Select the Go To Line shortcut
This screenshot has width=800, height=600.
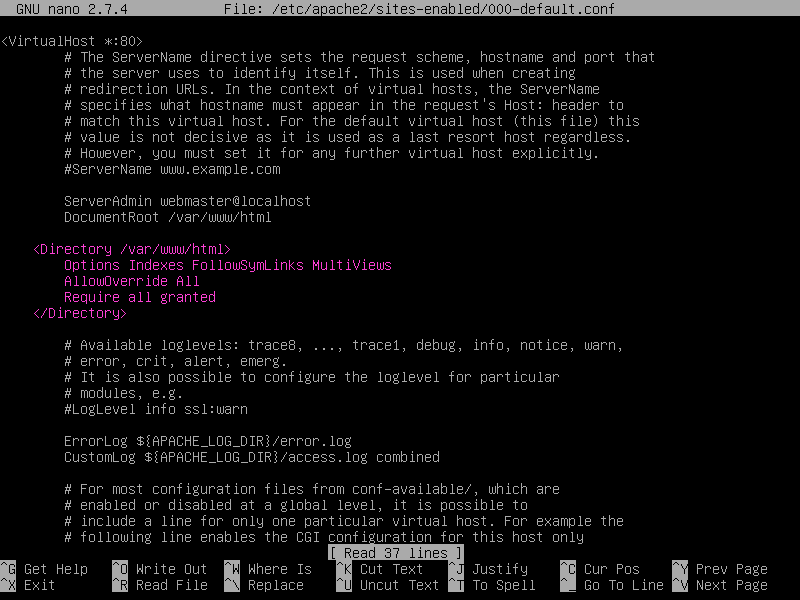tap(623, 585)
